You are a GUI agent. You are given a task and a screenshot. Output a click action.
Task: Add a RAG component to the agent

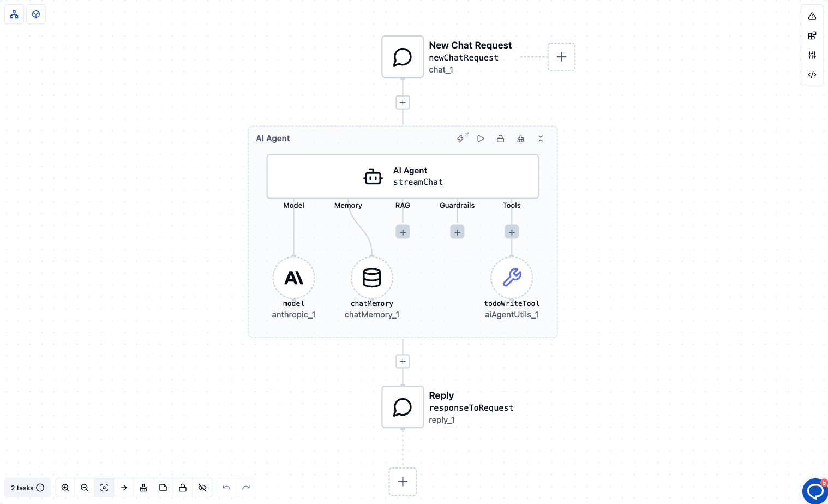[x=403, y=232]
